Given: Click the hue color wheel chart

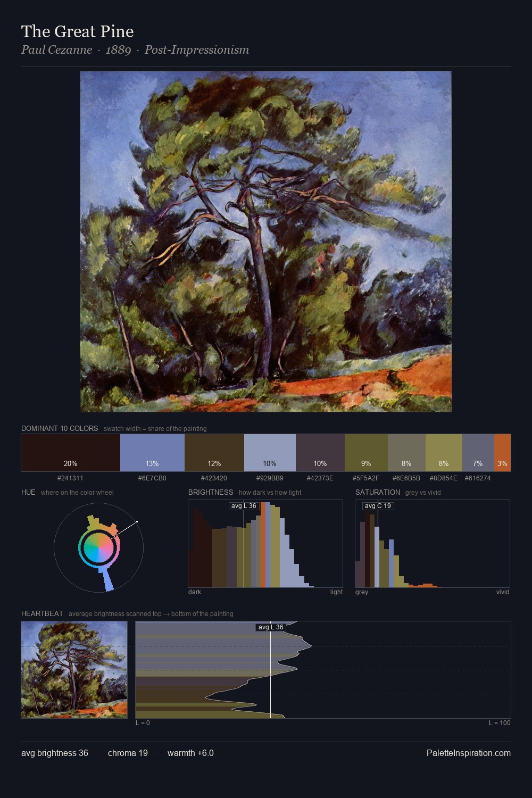Looking at the screenshot, I should pos(99,547).
